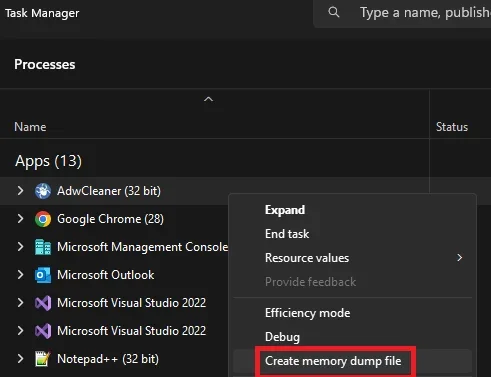The image size is (491, 377).
Task: Click in the search box placeholder text
Action: (425, 13)
